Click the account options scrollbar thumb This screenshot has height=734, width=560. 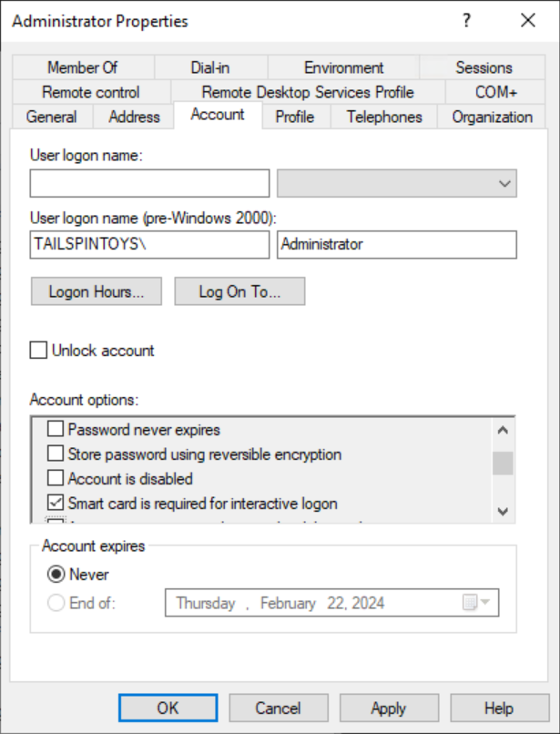coord(503,463)
